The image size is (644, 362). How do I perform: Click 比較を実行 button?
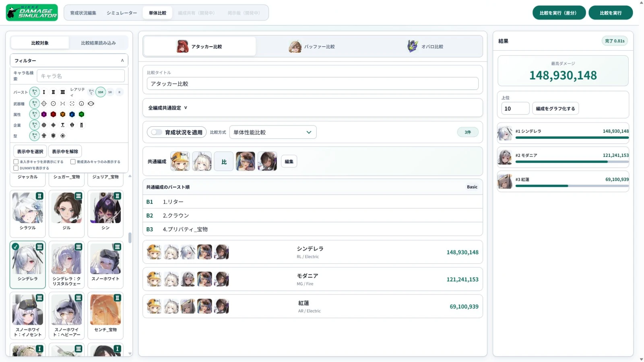pos(611,13)
